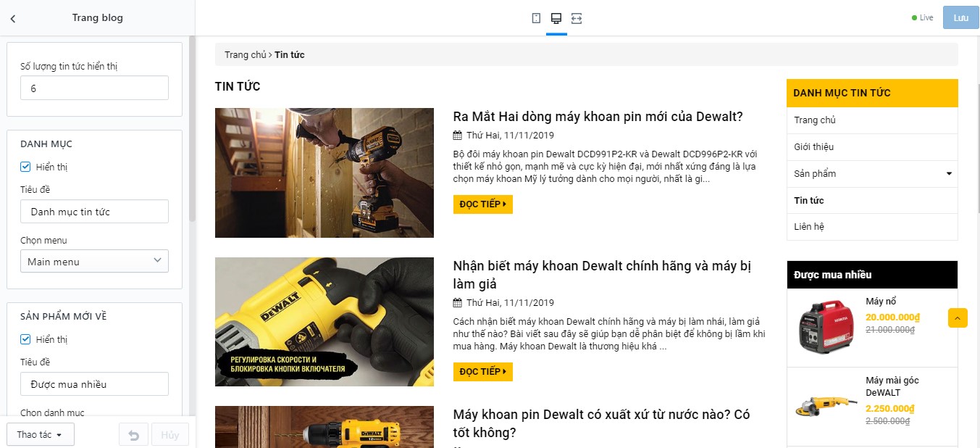This screenshot has height=448, width=980.
Task: Click the Lưu save button
Action: click(x=961, y=18)
